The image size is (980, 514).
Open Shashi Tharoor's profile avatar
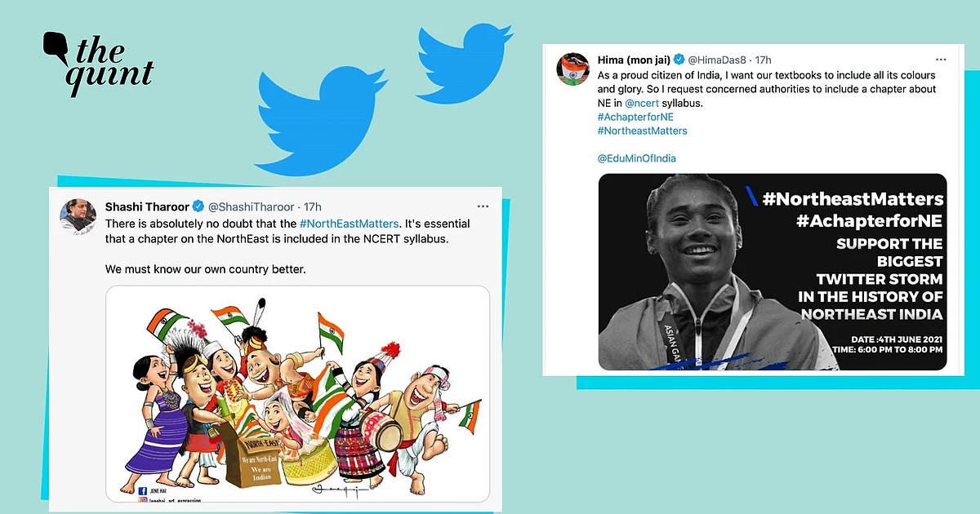tap(78, 216)
